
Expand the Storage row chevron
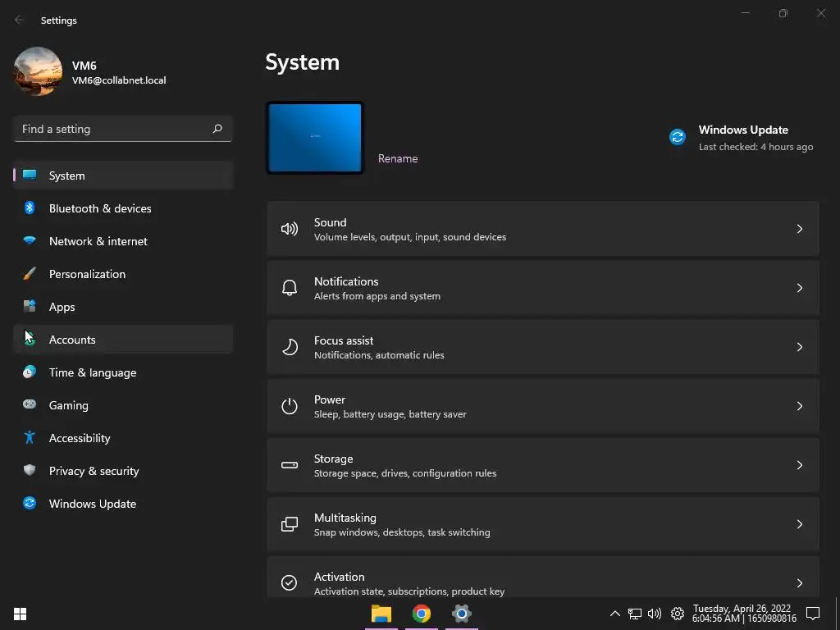click(x=799, y=465)
